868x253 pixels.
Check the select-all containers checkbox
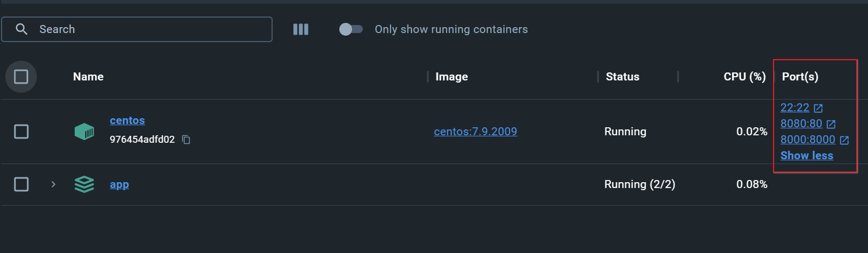point(21,77)
